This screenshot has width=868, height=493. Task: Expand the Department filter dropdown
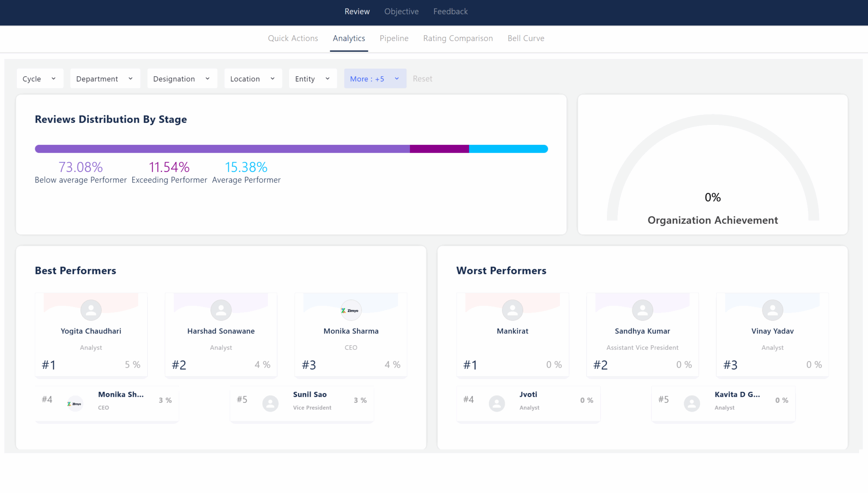point(105,78)
